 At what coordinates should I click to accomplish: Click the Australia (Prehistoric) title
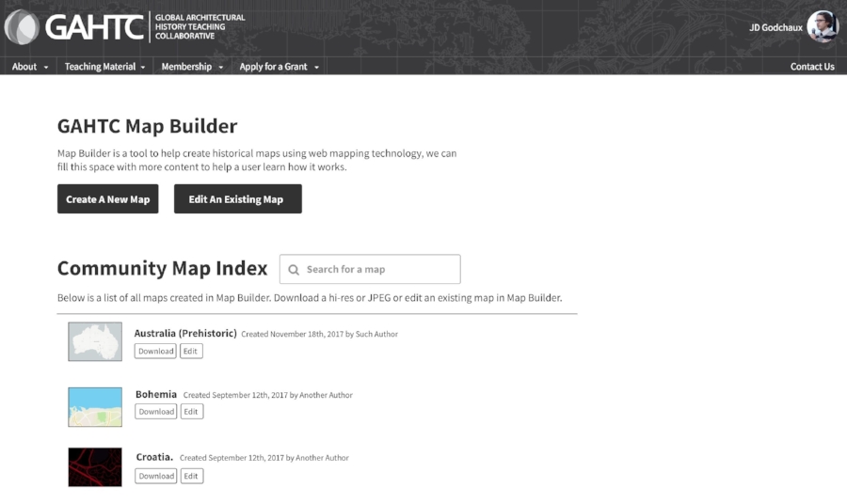point(185,334)
